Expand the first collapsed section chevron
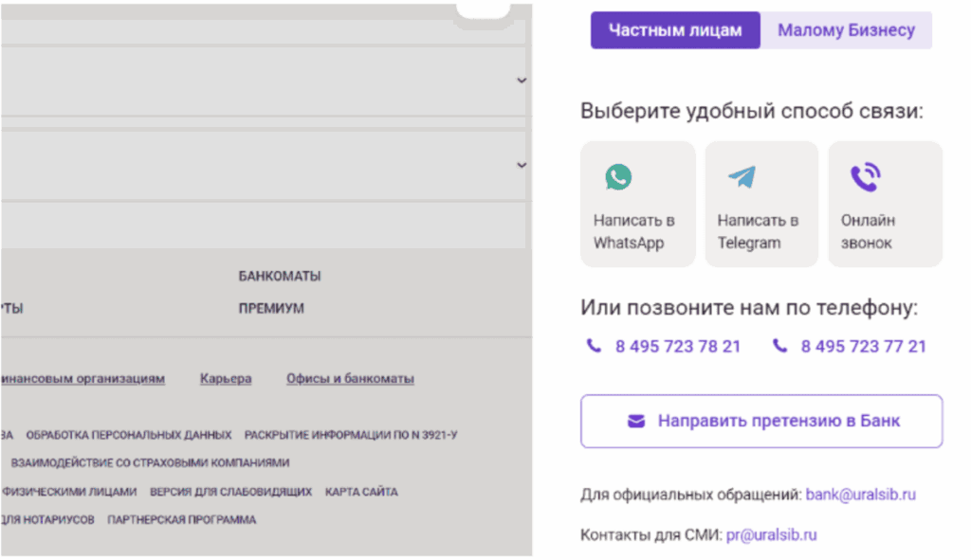Viewport: 971px width, 560px height. 522,81
